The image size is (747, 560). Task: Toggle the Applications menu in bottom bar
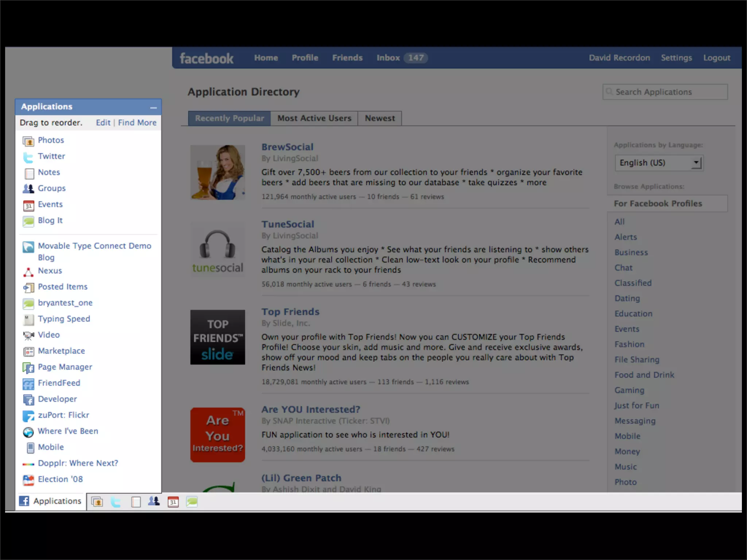click(50, 501)
